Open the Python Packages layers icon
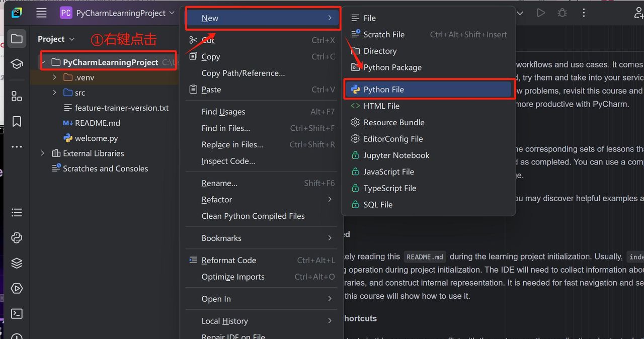The width and height of the screenshot is (644, 339). point(17,263)
